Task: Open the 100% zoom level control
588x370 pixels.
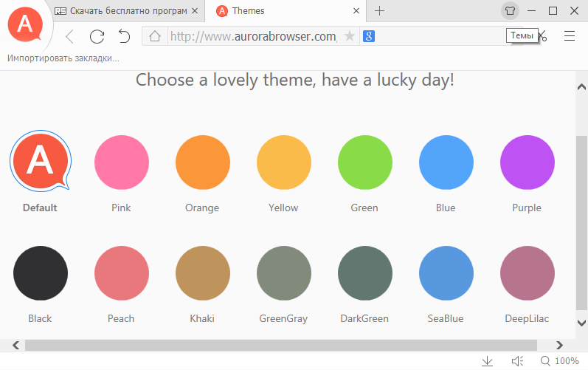Action: click(x=559, y=361)
